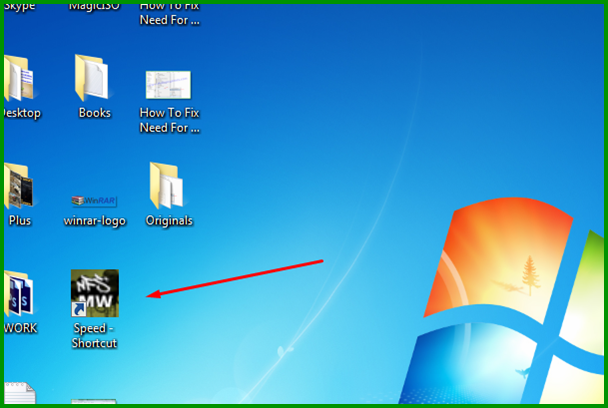Select the winrar-logo image file icon

[94, 198]
